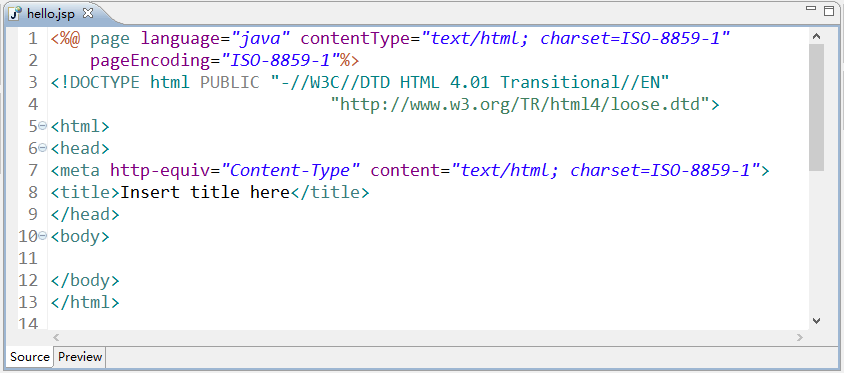The width and height of the screenshot is (844, 373).
Task: Maximize the editor pane
Action: 829,11
